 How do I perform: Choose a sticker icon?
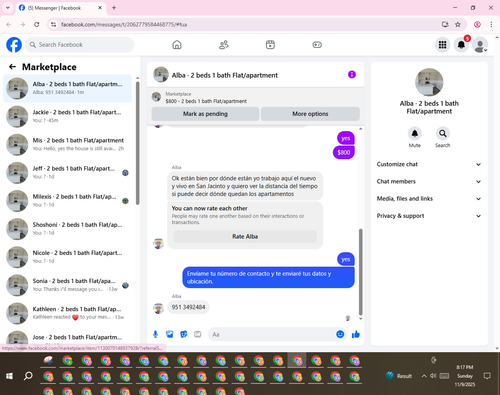(184, 334)
